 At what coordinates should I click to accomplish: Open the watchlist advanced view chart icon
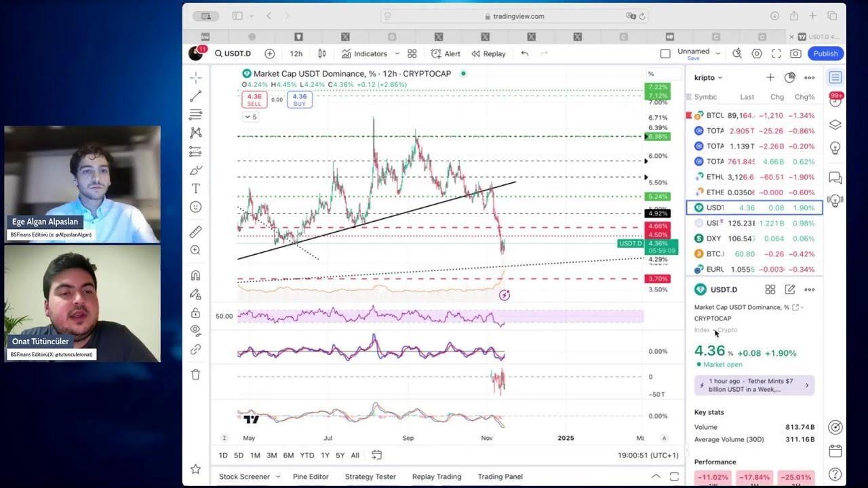[790, 77]
